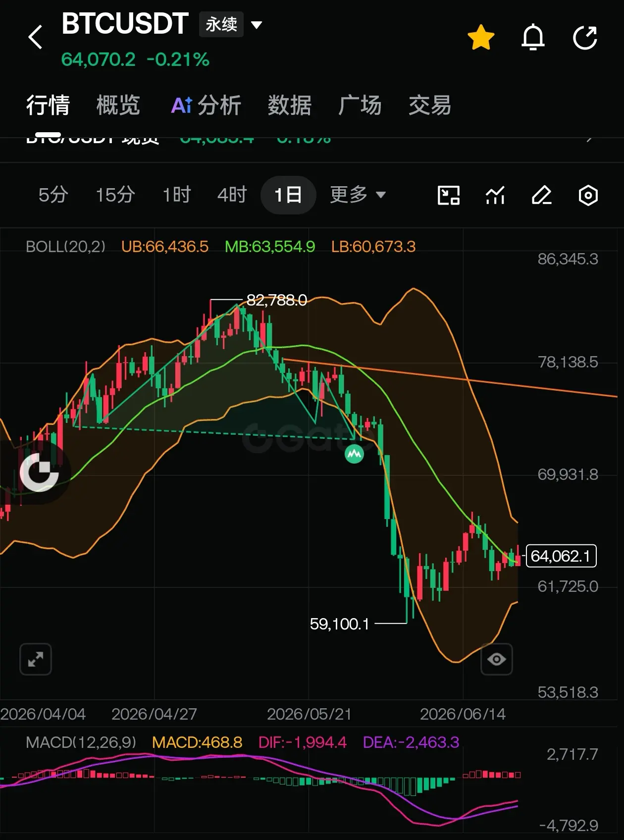The height and width of the screenshot is (840, 624).
Task: Select the 15分 timeframe
Action: coord(115,195)
